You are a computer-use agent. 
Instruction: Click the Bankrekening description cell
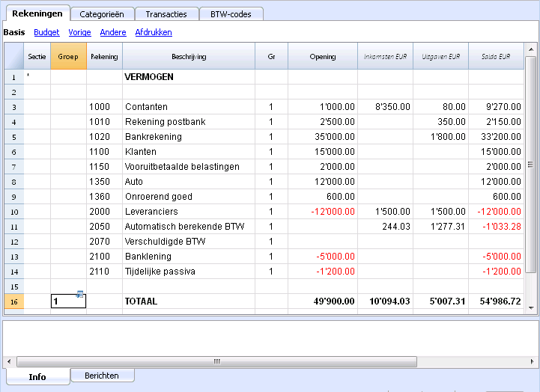pyautogui.click(x=189, y=137)
